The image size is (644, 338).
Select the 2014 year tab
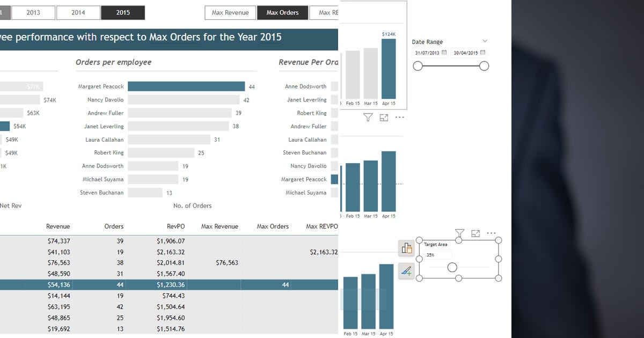[79, 12]
